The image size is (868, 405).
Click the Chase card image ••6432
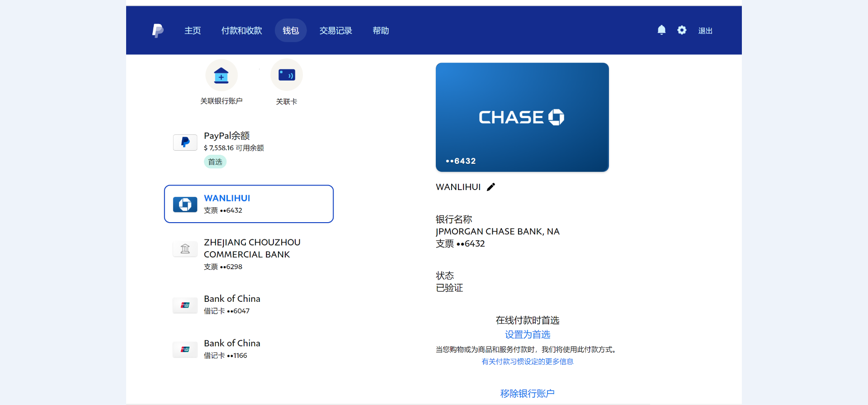[522, 117]
